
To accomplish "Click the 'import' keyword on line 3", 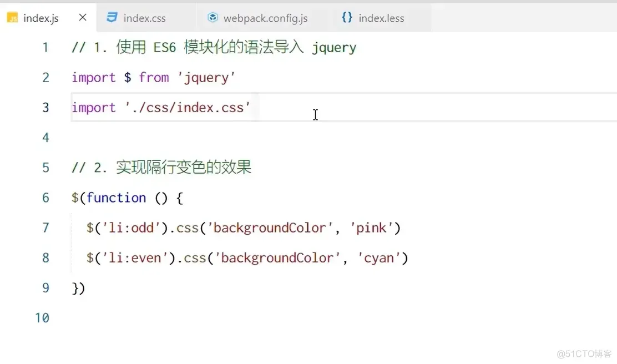I will click(x=94, y=108).
